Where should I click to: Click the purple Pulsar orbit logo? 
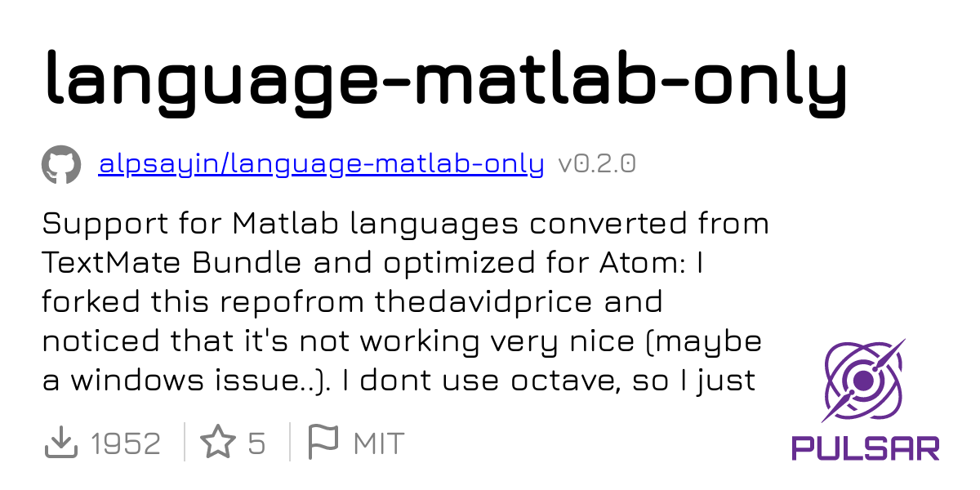[865, 381]
